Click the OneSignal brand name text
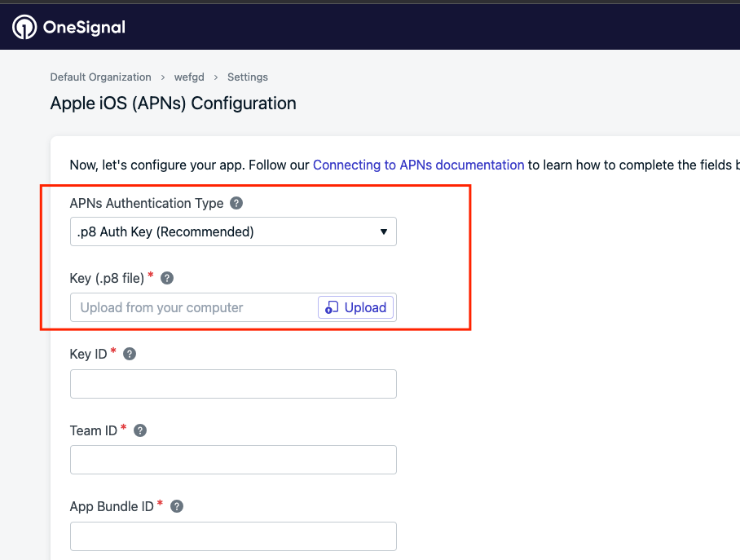This screenshot has height=560, width=740. click(x=86, y=28)
